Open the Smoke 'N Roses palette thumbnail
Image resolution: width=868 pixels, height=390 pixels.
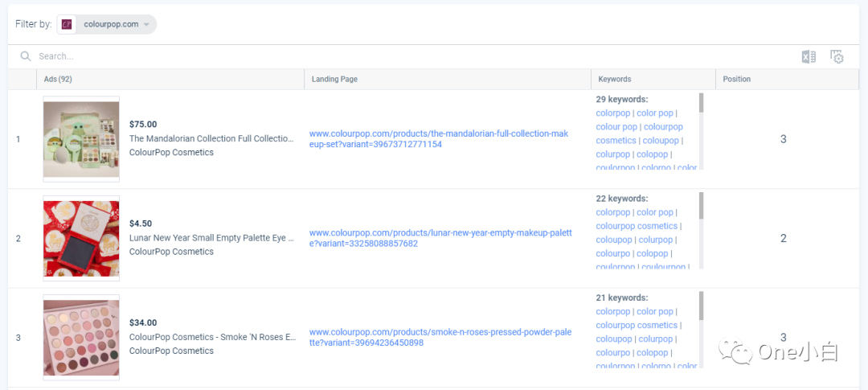tap(81, 338)
